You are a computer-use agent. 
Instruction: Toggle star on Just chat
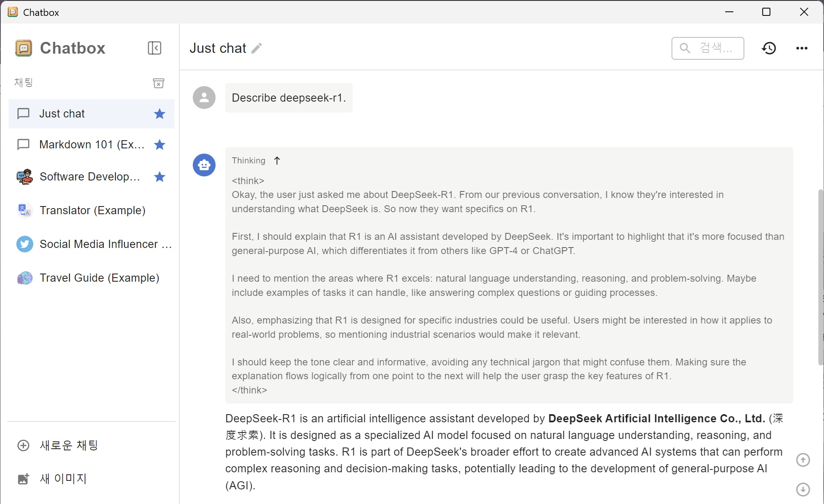(x=159, y=114)
